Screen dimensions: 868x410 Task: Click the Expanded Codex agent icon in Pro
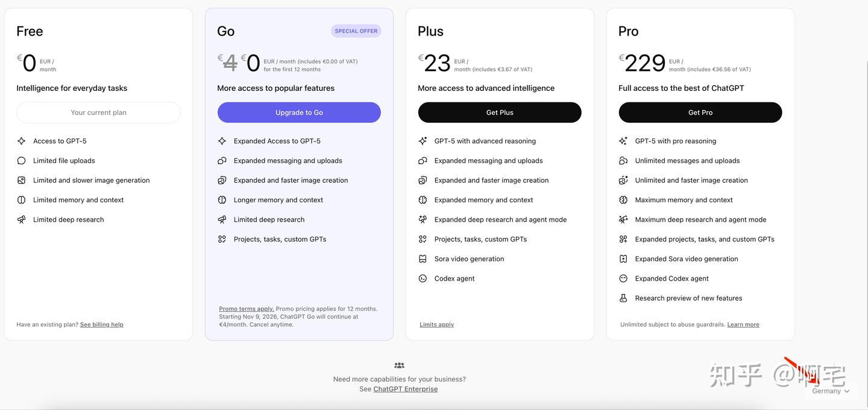tap(623, 279)
